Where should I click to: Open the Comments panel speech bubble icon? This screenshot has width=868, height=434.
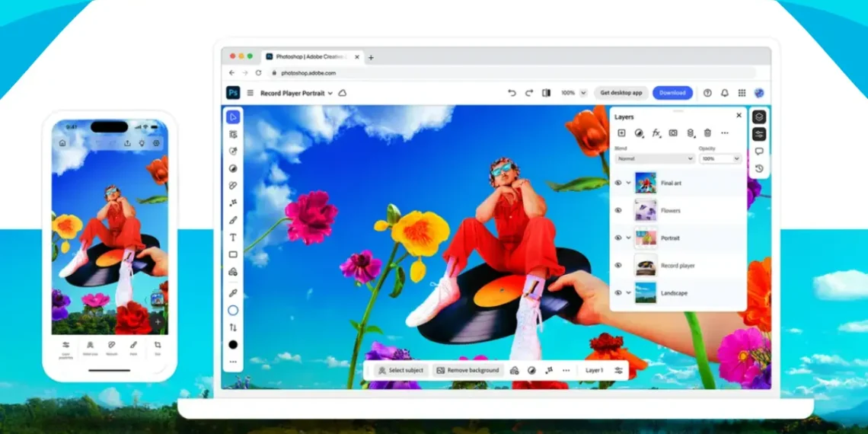point(759,152)
